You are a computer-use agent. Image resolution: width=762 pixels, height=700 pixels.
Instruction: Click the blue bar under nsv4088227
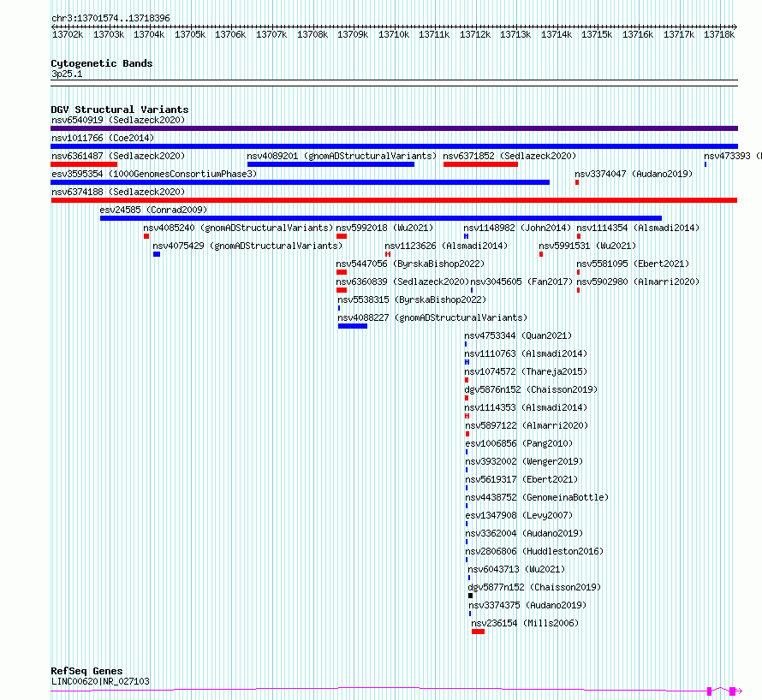(353, 326)
